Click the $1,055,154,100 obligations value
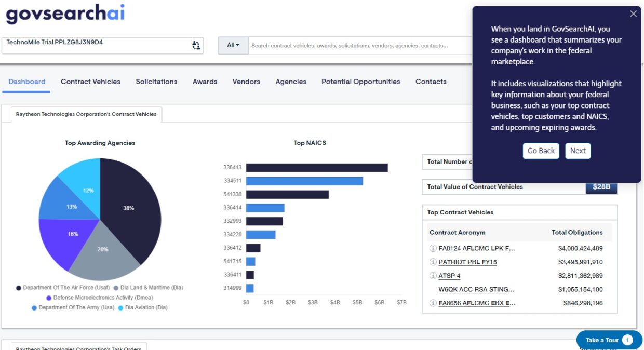 pyautogui.click(x=580, y=289)
